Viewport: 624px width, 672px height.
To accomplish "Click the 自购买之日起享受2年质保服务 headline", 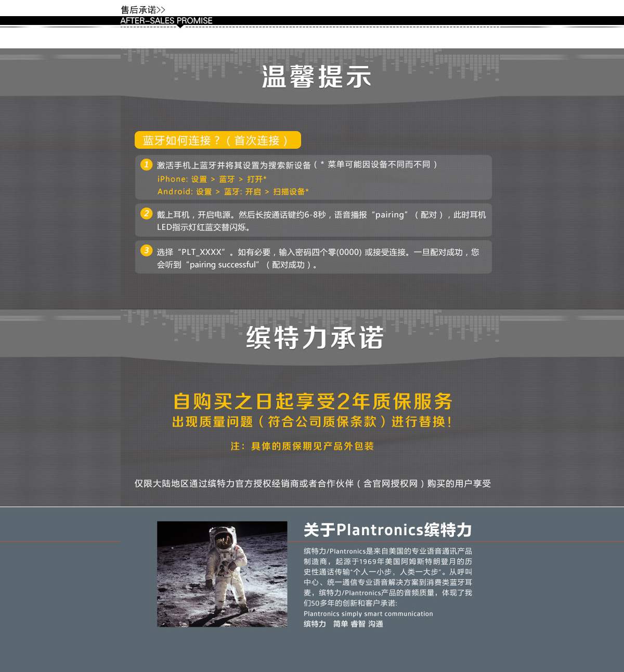I will (x=313, y=402).
